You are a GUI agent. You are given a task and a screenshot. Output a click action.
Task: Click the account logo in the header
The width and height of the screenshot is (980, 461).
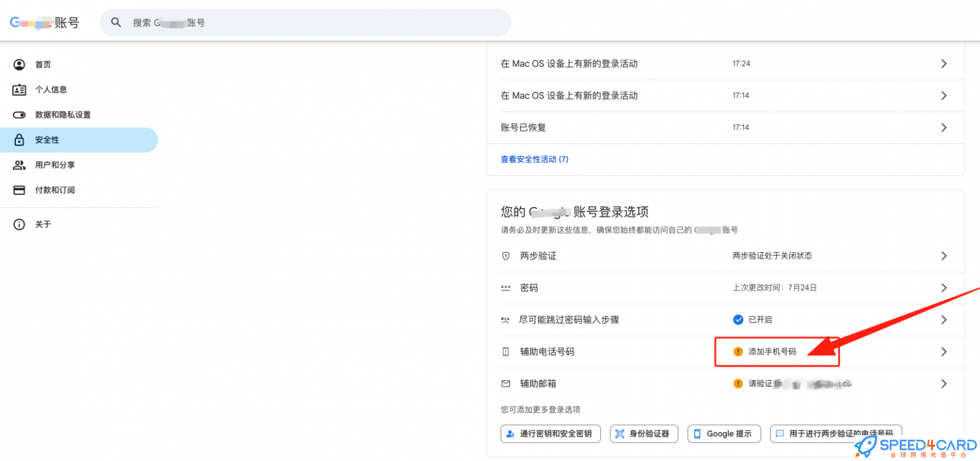(x=45, y=23)
